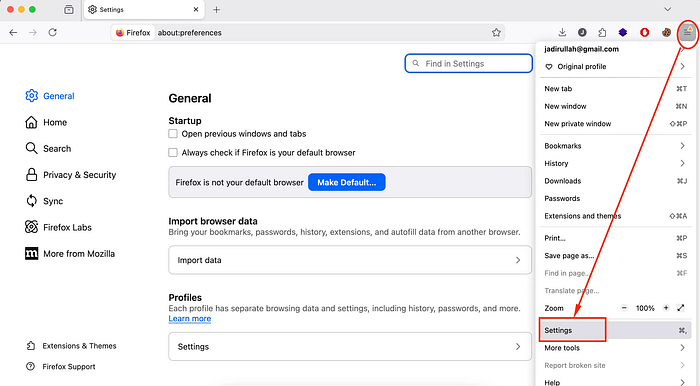Screen dimensions: 700x386
Task: Open the tab overview icon beside tabs
Action: pos(69,9)
